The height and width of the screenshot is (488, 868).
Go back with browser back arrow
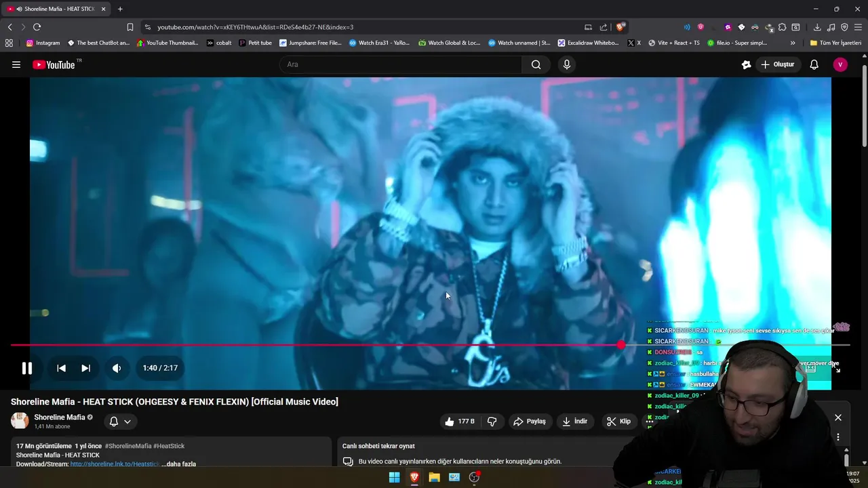9,27
